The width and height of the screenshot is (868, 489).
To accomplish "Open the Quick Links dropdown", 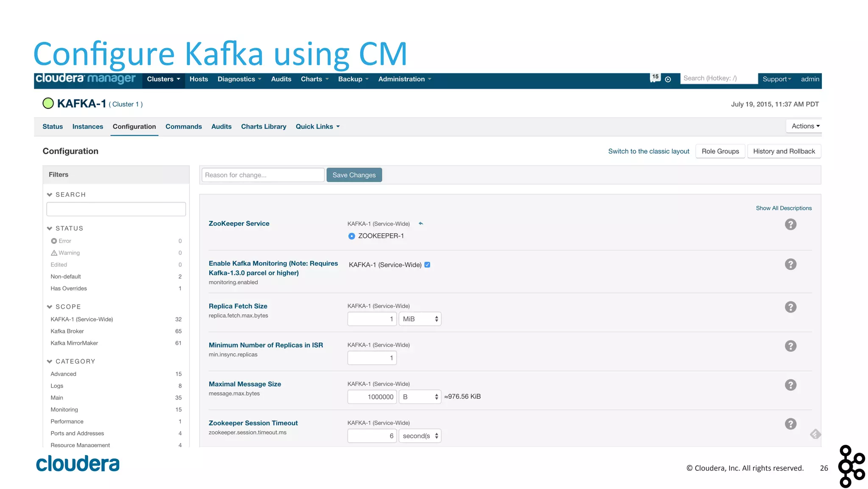I will [318, 127].
